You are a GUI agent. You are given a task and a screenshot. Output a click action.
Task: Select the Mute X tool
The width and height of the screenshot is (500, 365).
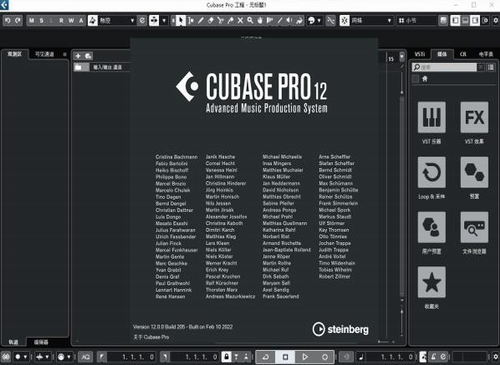click(x=240, y=21)
